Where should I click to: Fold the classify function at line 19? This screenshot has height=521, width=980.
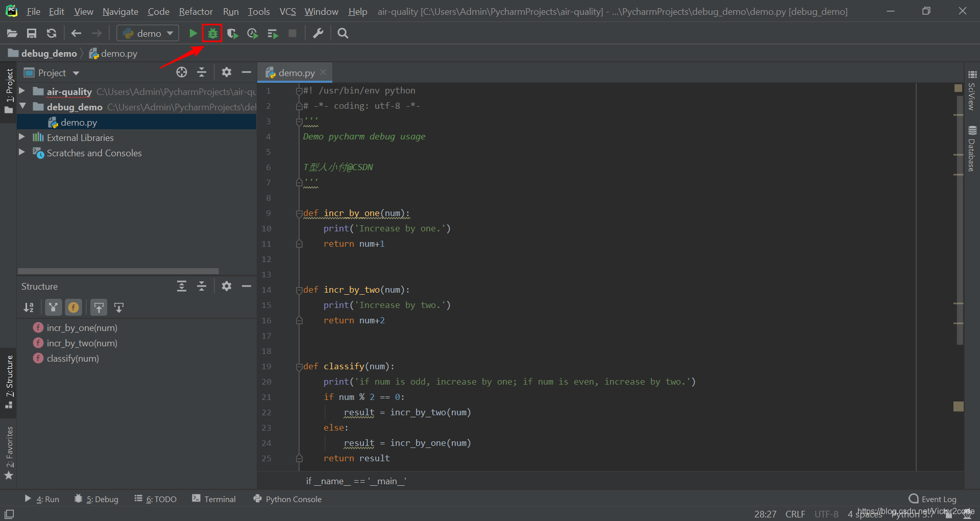coord(299,367)
